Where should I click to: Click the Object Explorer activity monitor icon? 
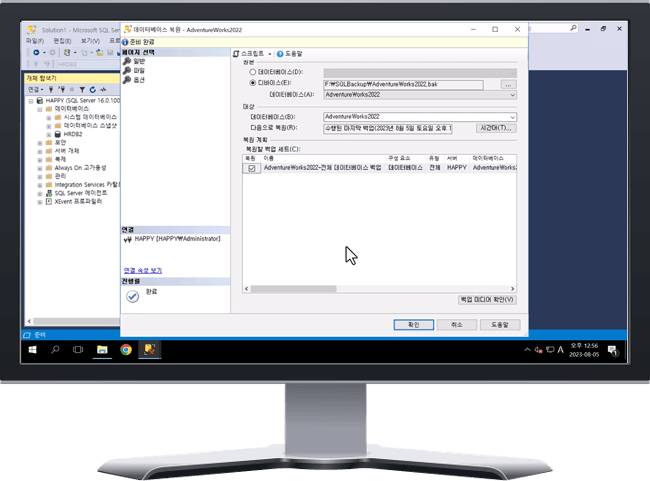pyautogui.click(x=103, y=90)
